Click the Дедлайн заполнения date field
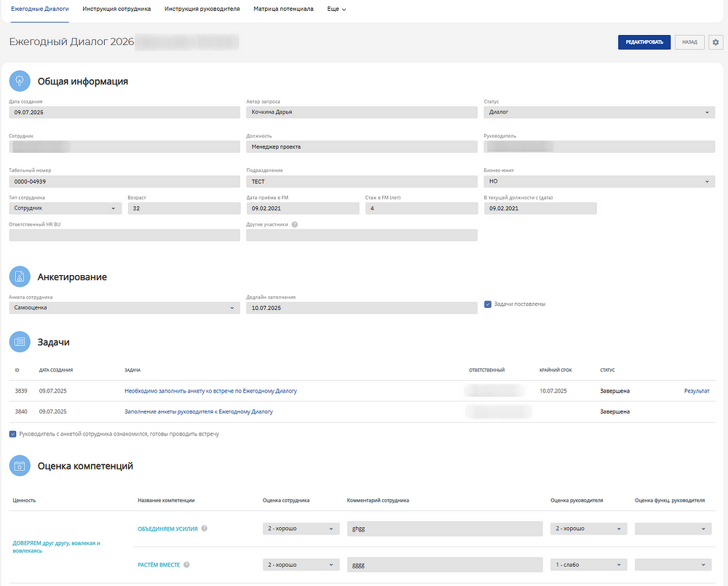 coord(362,308)
